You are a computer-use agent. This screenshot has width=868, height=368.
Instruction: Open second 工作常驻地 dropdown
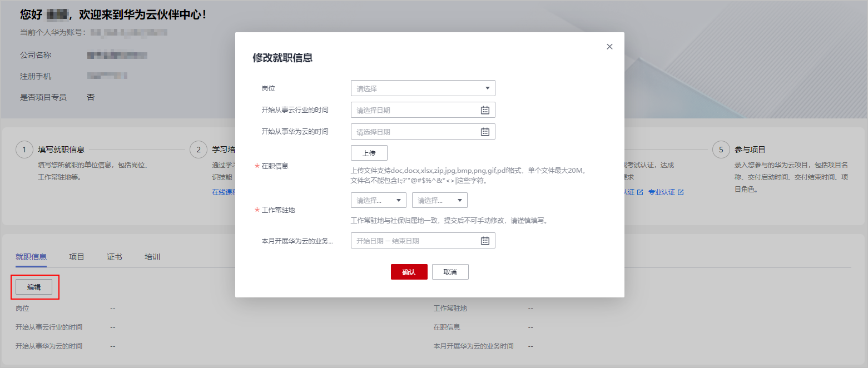pyautogui.click(x=440, y=200)
